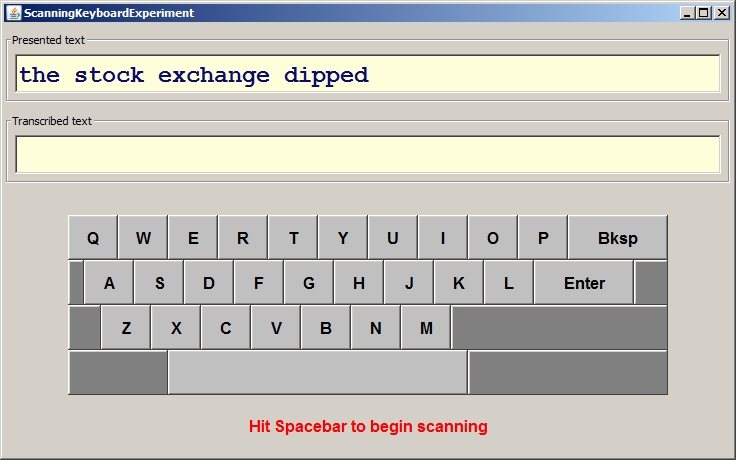Click the W key

coord(143,238)
